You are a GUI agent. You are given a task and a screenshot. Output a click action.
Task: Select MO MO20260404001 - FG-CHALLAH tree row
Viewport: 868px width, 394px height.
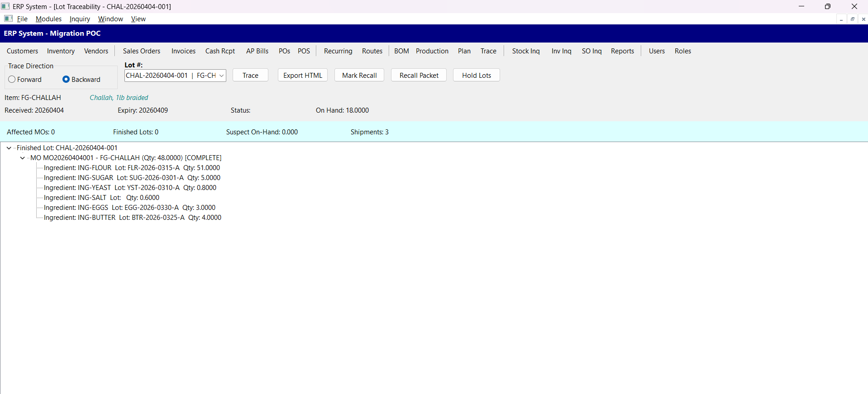[126, 158]
